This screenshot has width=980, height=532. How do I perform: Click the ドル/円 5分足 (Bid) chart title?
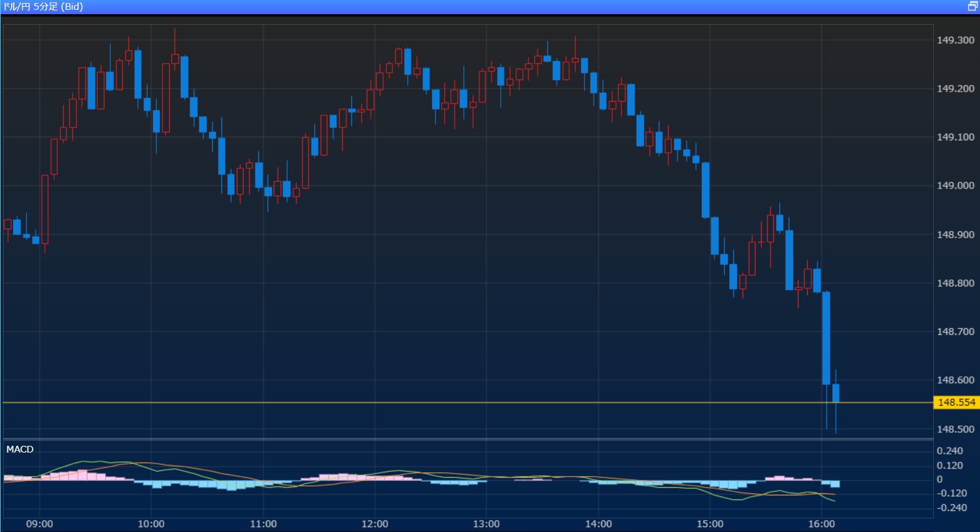43,7
